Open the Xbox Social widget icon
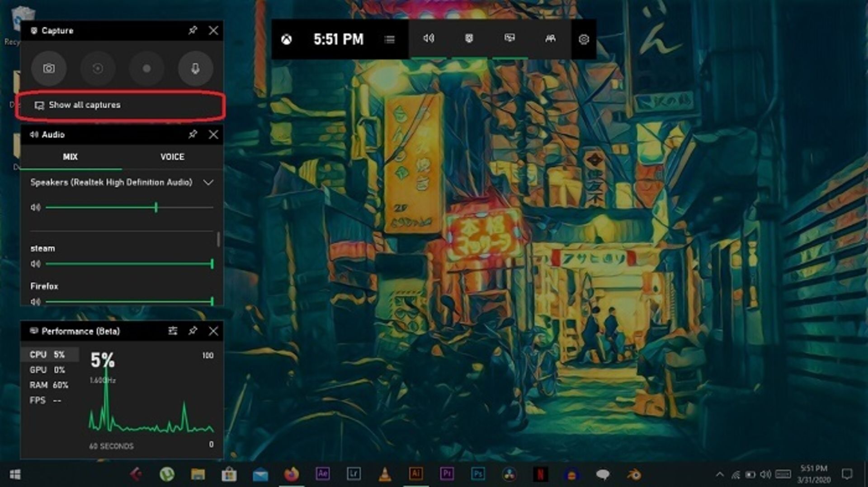Image resolution: width=868 pixels, height=487 pixels. click(x=550, y=39)
